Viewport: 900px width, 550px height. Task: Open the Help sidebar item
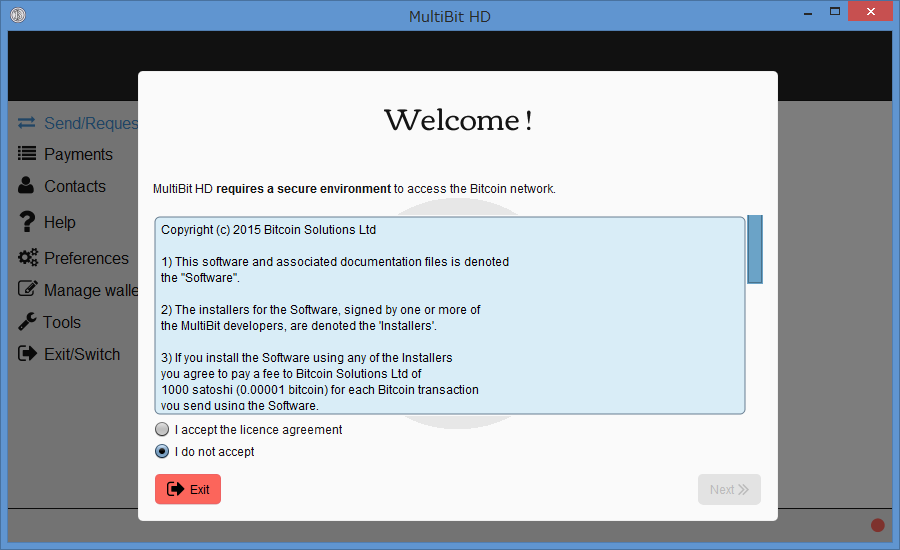pos(46,222)
